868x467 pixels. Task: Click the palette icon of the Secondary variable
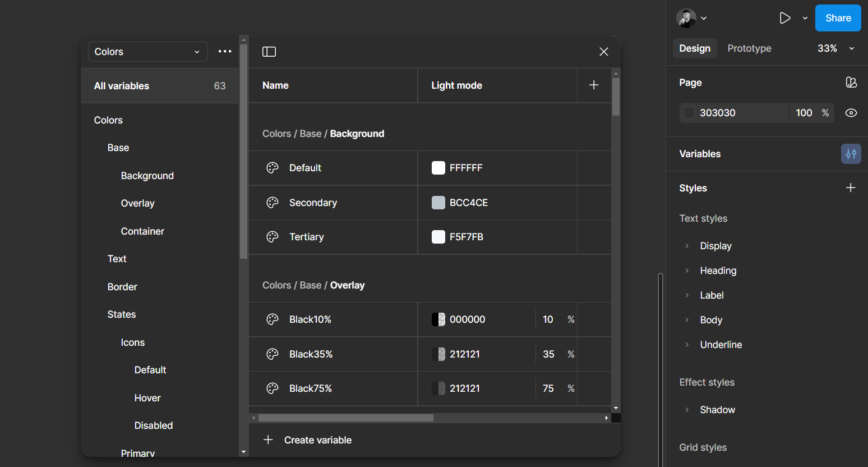pos(273,203)
